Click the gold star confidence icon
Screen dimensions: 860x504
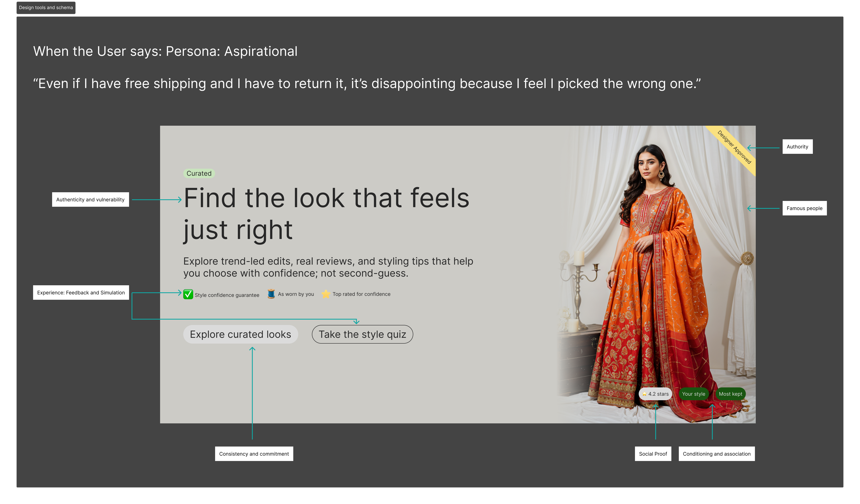326,294
